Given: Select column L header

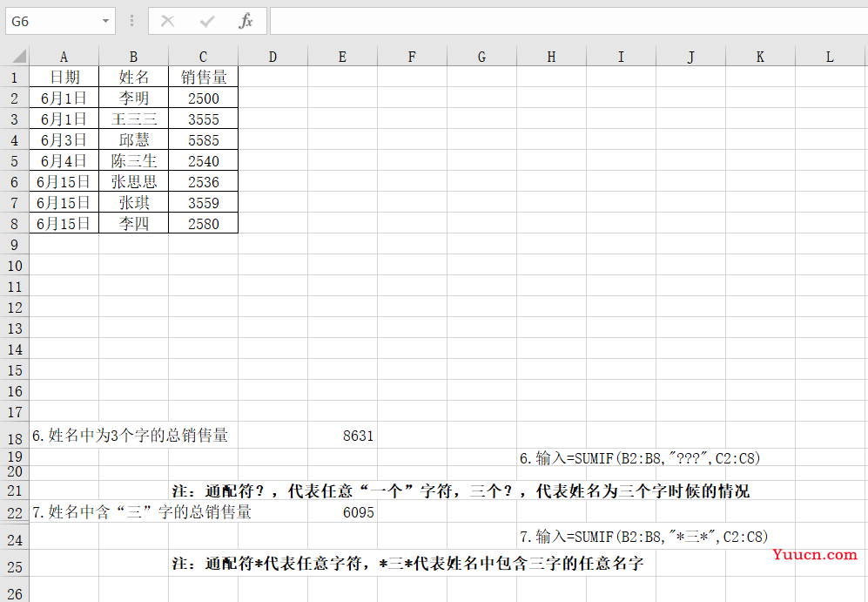Looking at the screenshot, I should [830, 57].
